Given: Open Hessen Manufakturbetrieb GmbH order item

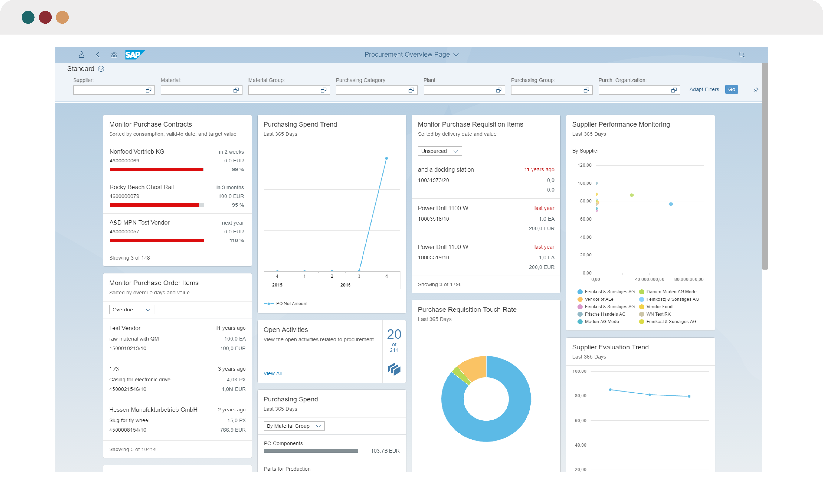Looking at the screenshot, I should [177, 420].
